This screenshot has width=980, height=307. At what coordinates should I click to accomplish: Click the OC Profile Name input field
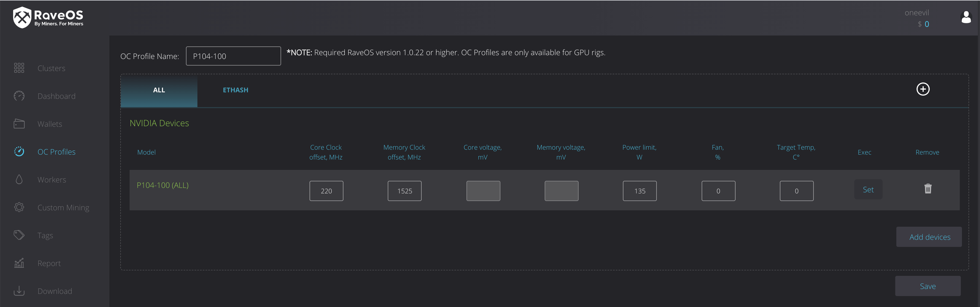(233, 56)
